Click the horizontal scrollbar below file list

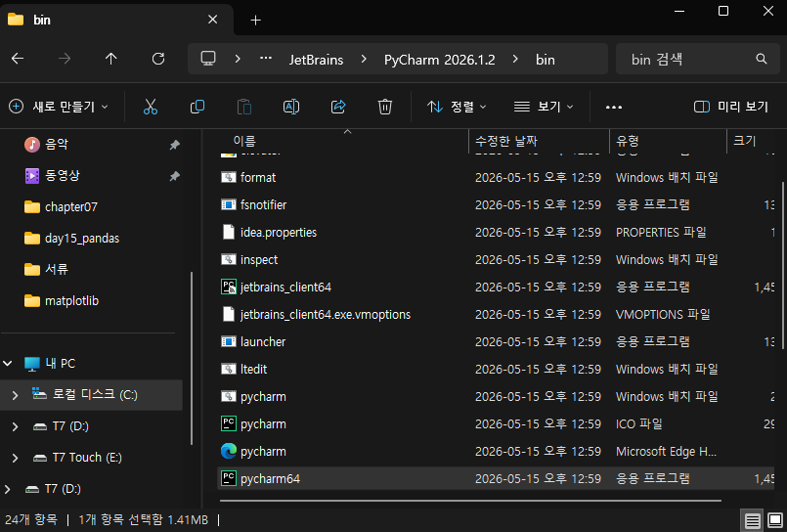coord(470,501)
